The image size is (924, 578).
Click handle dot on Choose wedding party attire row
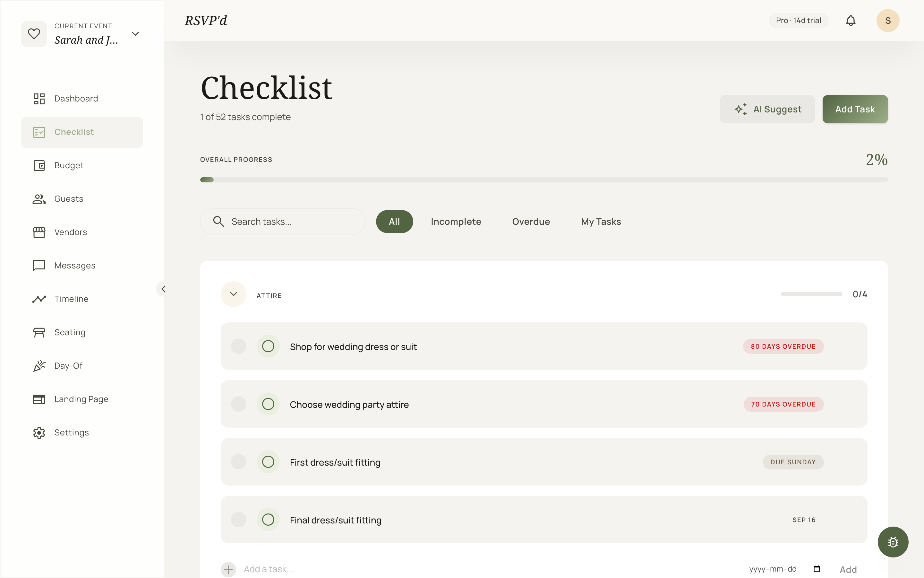pyautogui.click(x=239, y=404)
